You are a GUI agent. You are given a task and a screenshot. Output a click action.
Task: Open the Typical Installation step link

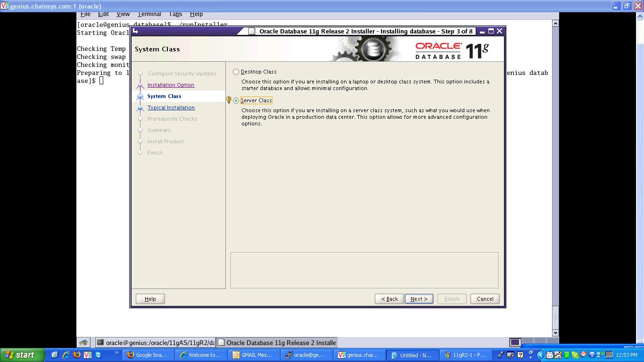pos(171,107)
